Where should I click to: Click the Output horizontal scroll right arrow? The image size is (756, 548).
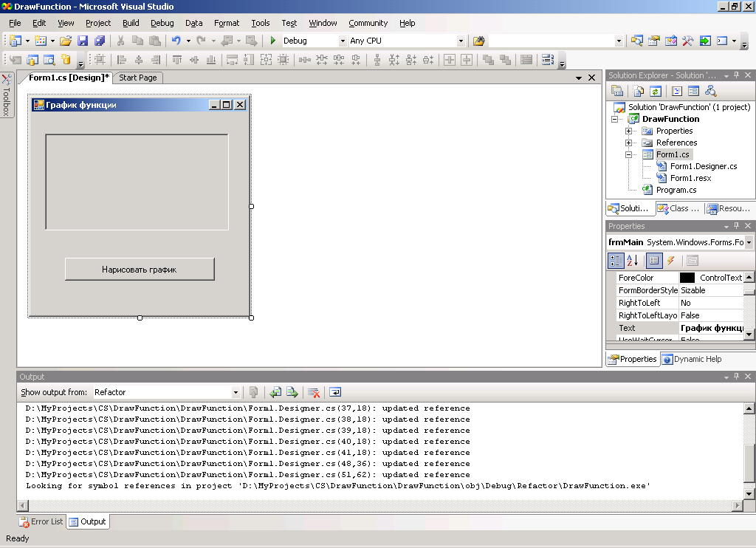pos(738,506)
